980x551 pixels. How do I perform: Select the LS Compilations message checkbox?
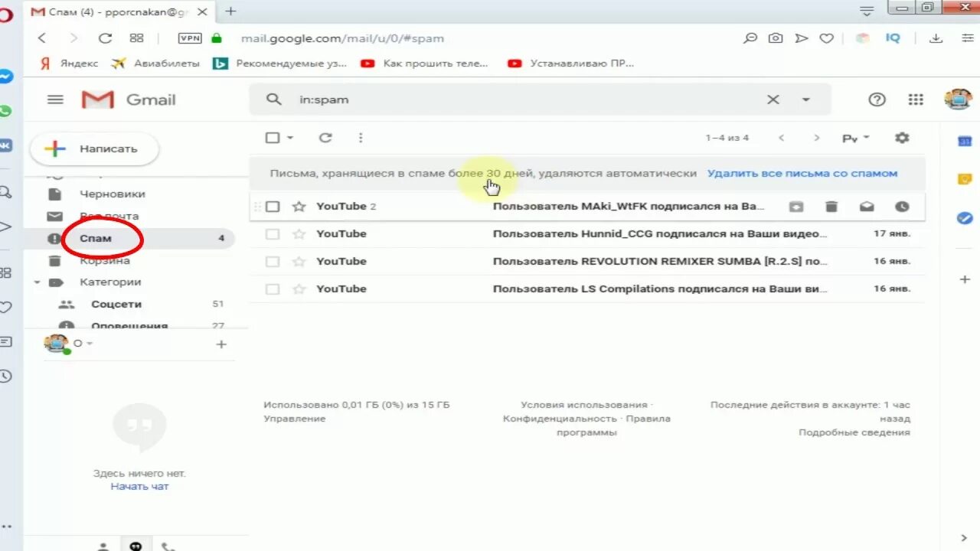273,289
